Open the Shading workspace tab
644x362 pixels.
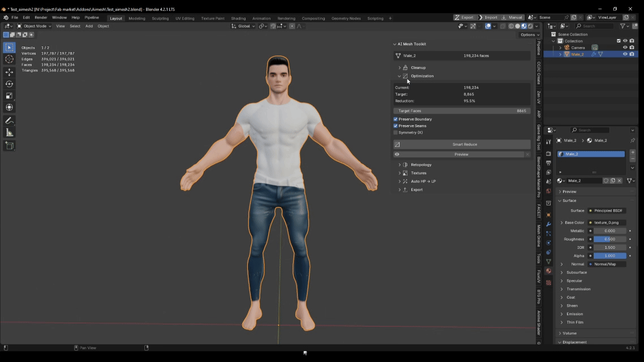[238, 18]
